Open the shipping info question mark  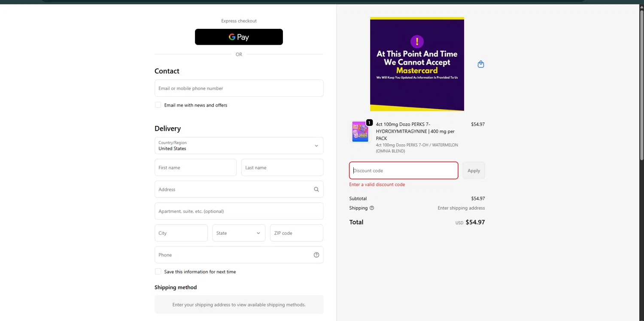click(x=372, y=208)
